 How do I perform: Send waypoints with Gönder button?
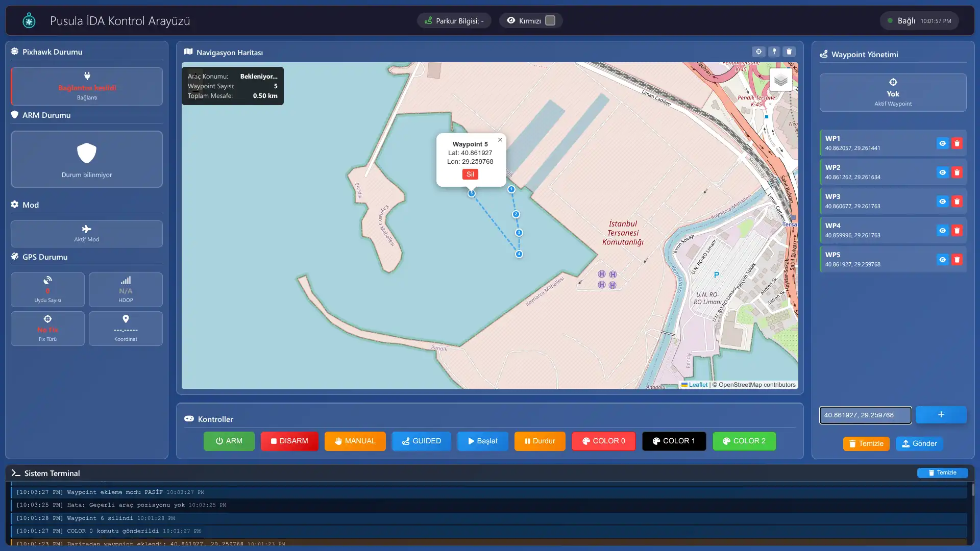(919, 443)
